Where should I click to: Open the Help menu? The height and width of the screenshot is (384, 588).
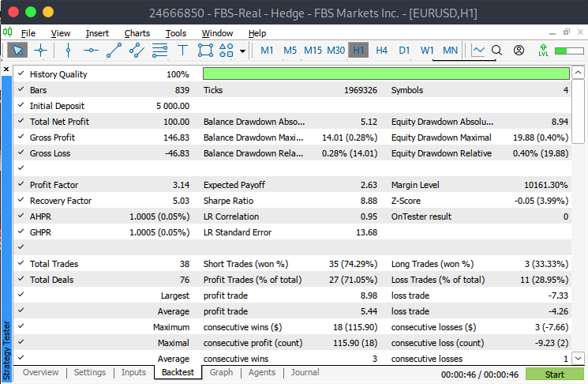click(x=257, y=33)
